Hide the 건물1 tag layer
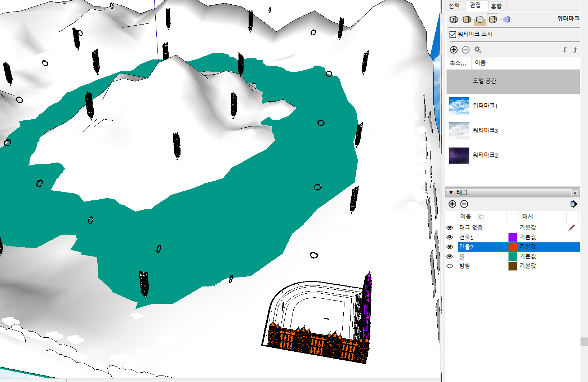Screen dimensions: 588x382 click(x=450, y=237)
